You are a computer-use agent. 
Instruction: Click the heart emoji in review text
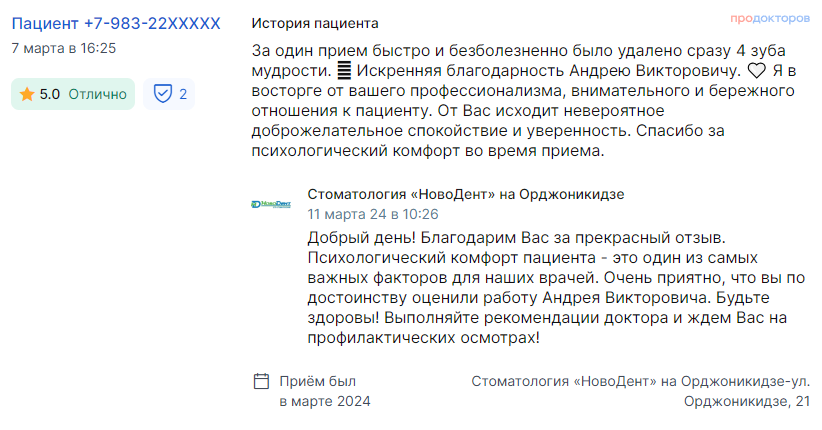pyautogui.click(x=756, y=71)
